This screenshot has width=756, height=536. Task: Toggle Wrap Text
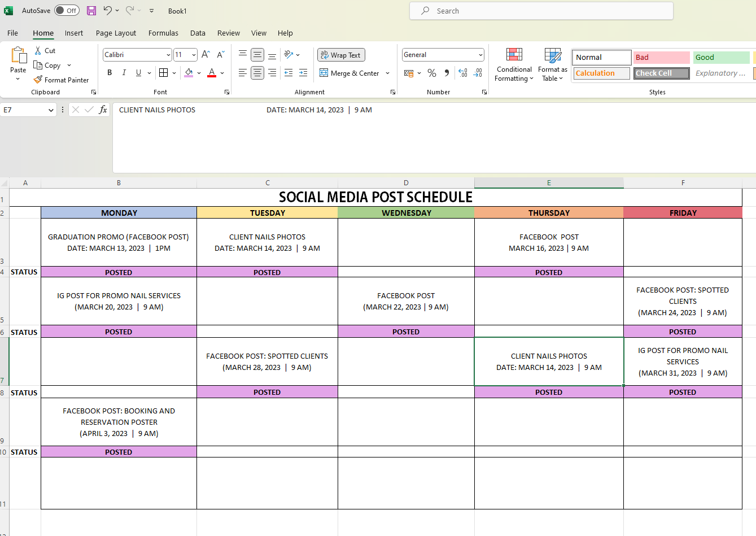pos(341,55)
